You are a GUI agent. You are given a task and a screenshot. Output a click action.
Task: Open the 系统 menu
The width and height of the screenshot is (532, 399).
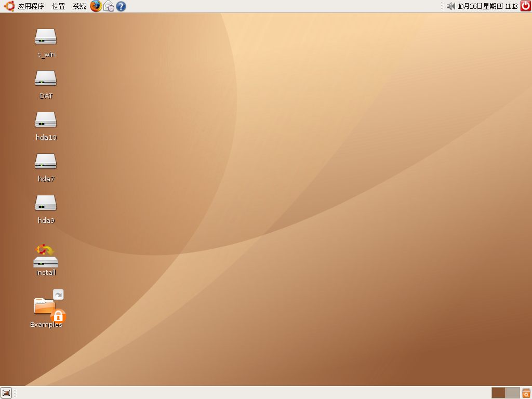[79, 6]
